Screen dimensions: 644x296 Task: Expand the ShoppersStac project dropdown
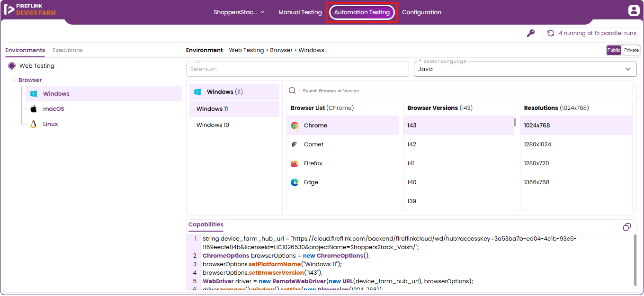(x=239, y=12)
